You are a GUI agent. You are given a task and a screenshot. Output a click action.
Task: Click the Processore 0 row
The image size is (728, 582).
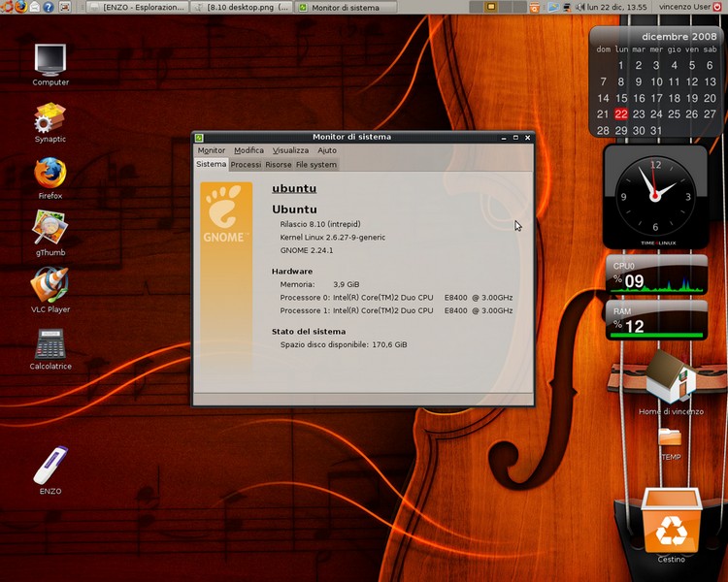pos(396,298)
